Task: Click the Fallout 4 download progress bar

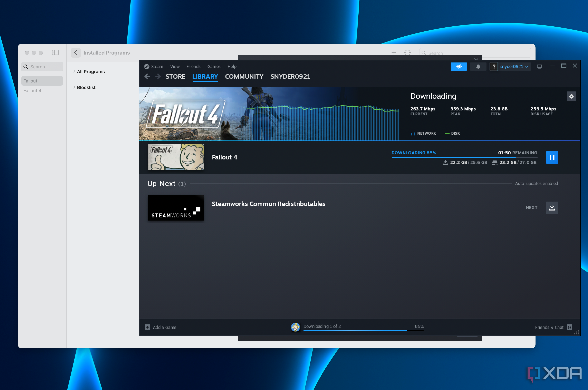Action: coord(464,157)
